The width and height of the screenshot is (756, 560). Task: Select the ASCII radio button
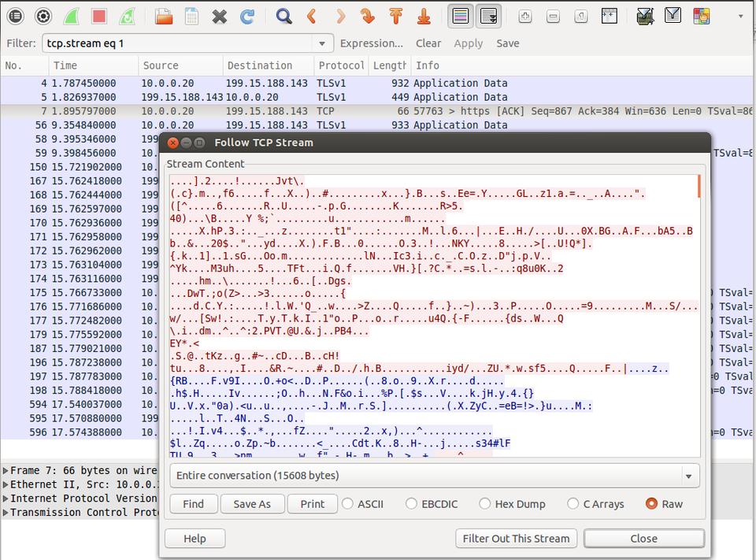coord(347,504)
